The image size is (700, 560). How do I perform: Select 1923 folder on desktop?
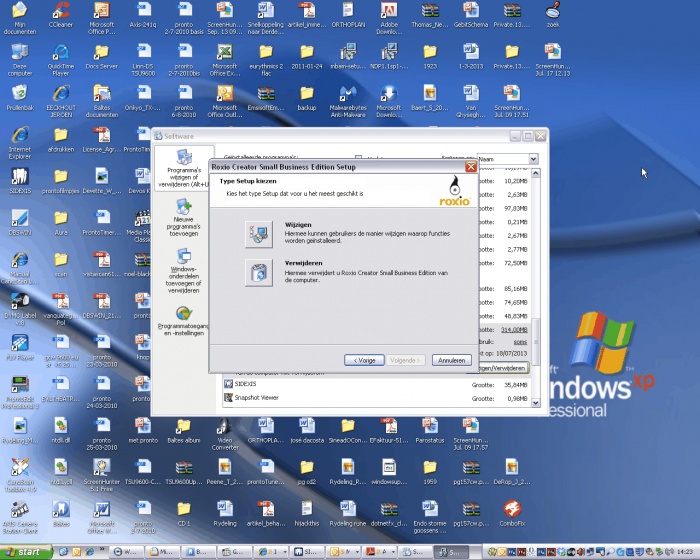click(430, 56)
